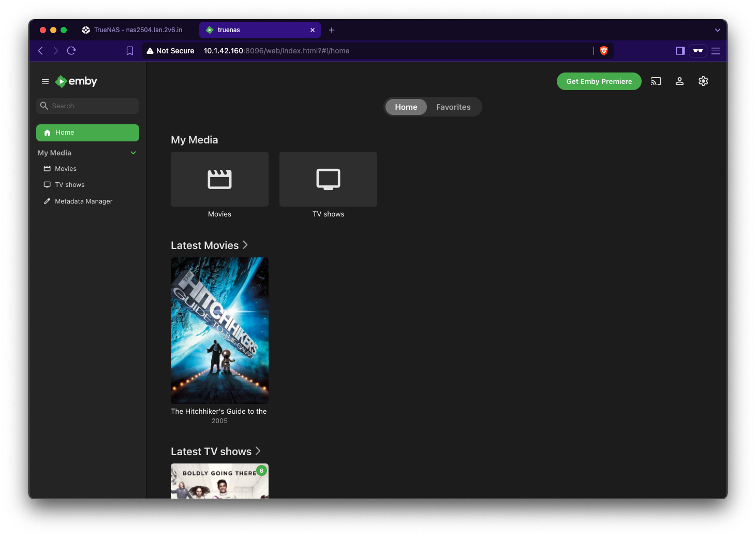This screenshot has width=756, height=537.
Task: Switch to the Favorites tab
Action: tap(453, 107)
